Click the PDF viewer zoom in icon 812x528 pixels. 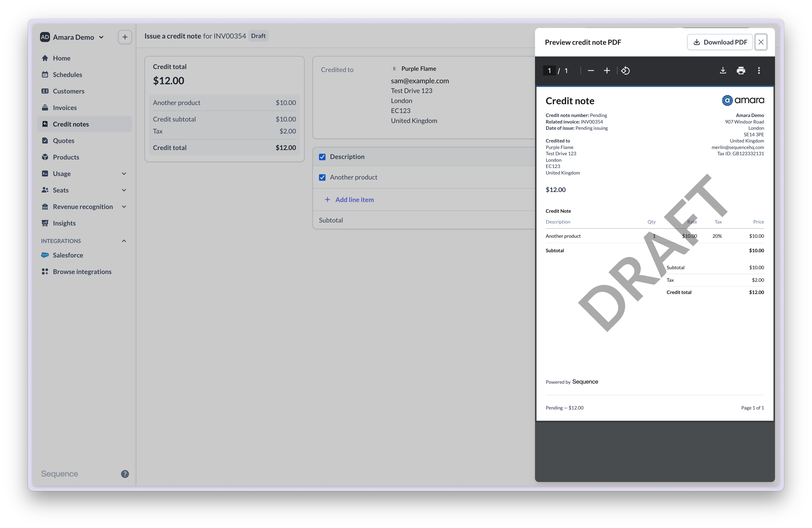(x=607, y=70)
